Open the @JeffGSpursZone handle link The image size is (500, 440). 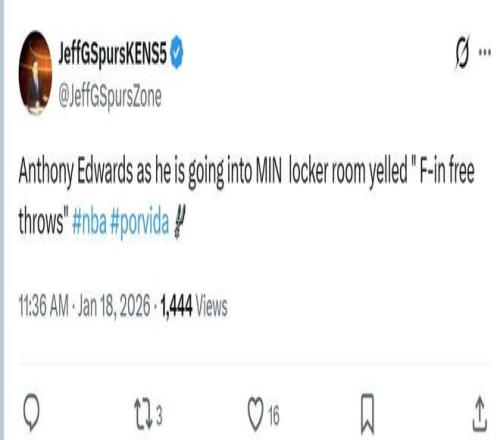(x=110, y=97)
